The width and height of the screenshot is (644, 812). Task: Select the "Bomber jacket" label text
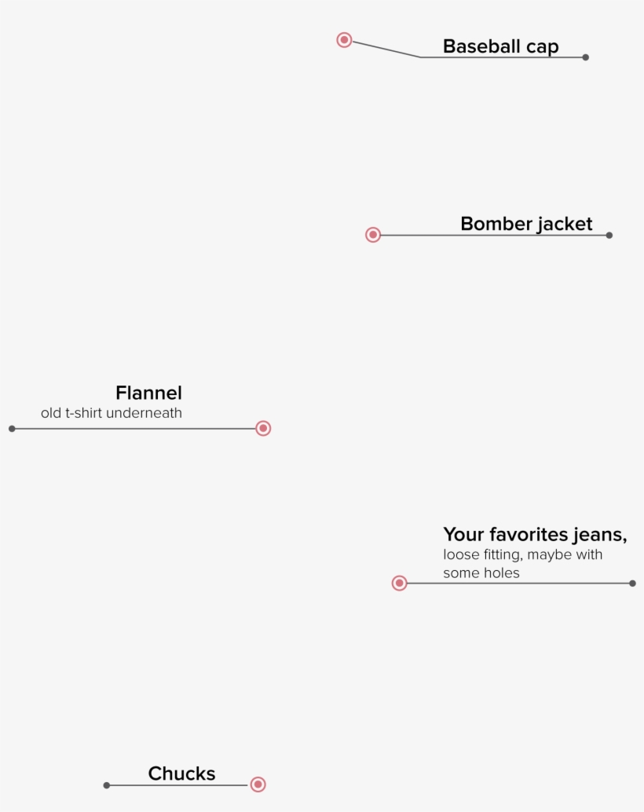(526, 224)
